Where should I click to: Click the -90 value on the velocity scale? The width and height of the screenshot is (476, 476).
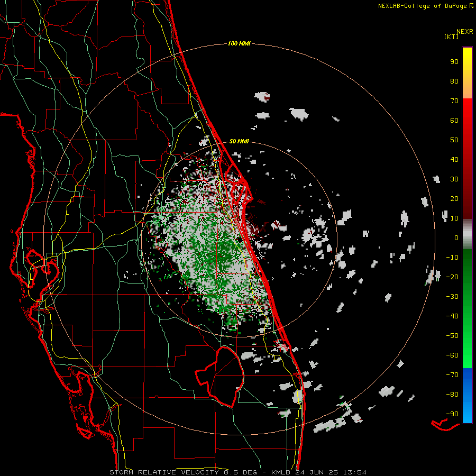pyautogui.click(x=452, y=414)
